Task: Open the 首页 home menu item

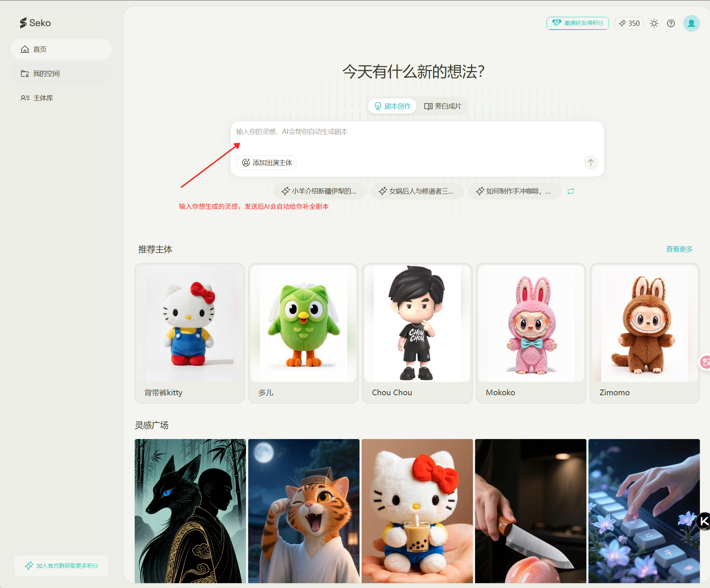Action: tap(61, 49)
